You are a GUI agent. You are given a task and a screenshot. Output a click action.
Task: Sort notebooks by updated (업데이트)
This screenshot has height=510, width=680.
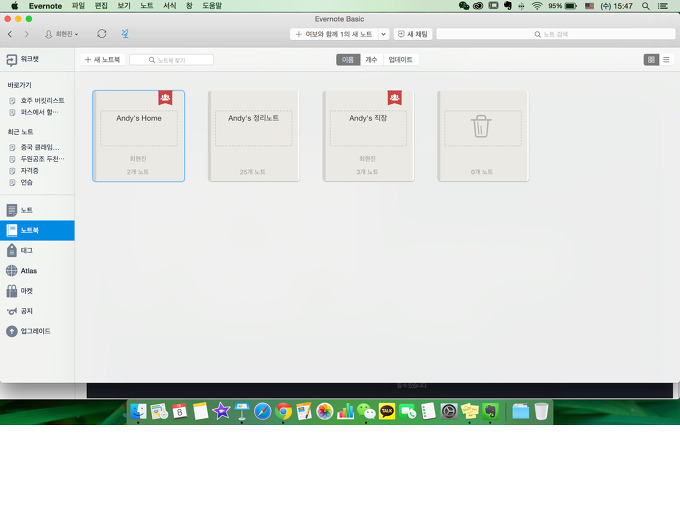(x=400, y=60)
